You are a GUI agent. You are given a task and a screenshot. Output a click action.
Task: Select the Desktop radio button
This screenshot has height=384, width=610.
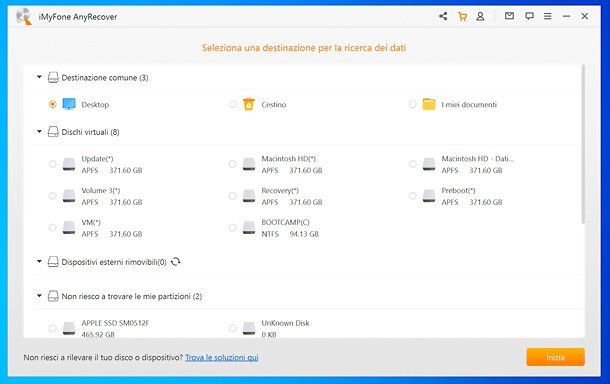[53, 104]
